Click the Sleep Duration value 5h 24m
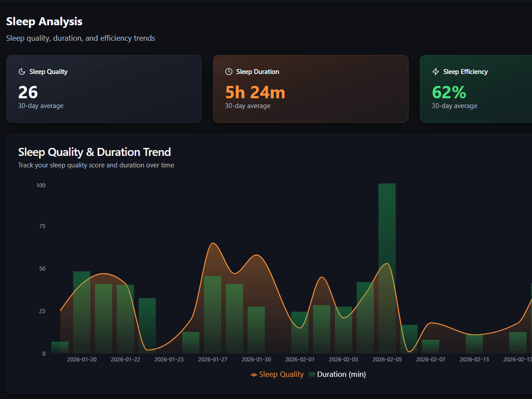This screenshot has height=399, width=532. [x=255, y=93]
